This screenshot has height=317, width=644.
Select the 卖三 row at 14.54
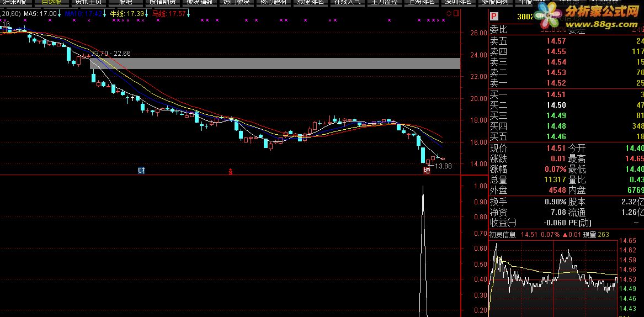point(566,62)
